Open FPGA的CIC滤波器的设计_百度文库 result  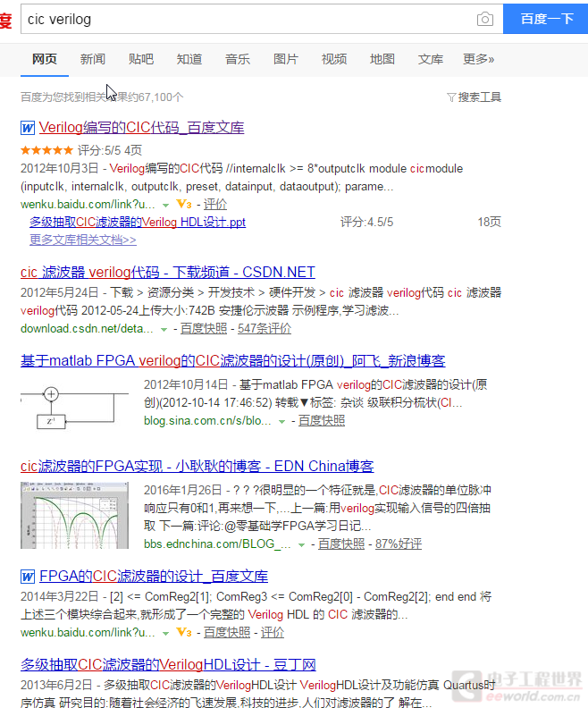pyautogui.click(x=154, y=577)
